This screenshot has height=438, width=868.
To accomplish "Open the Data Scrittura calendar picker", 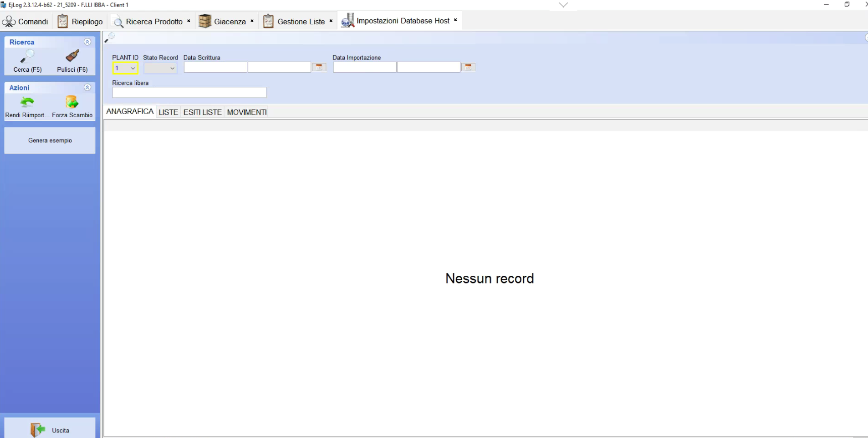I will tap(319, 67).
